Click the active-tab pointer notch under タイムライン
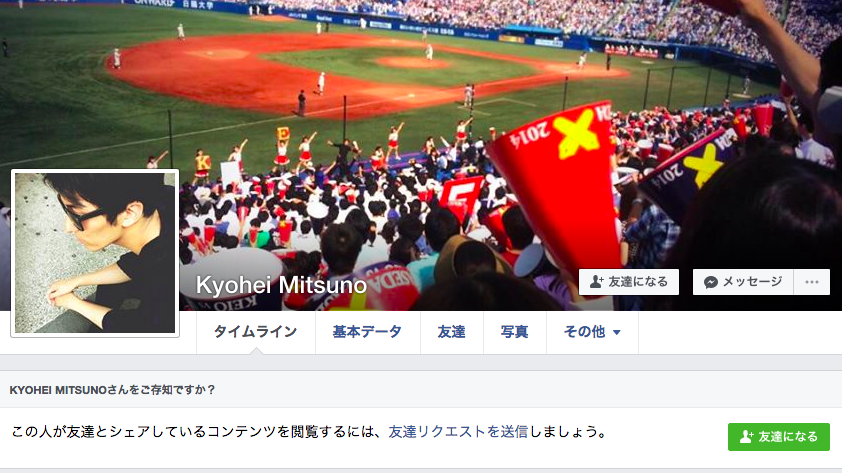The height and width of the screenshot is (473, 842). [256, 351]
